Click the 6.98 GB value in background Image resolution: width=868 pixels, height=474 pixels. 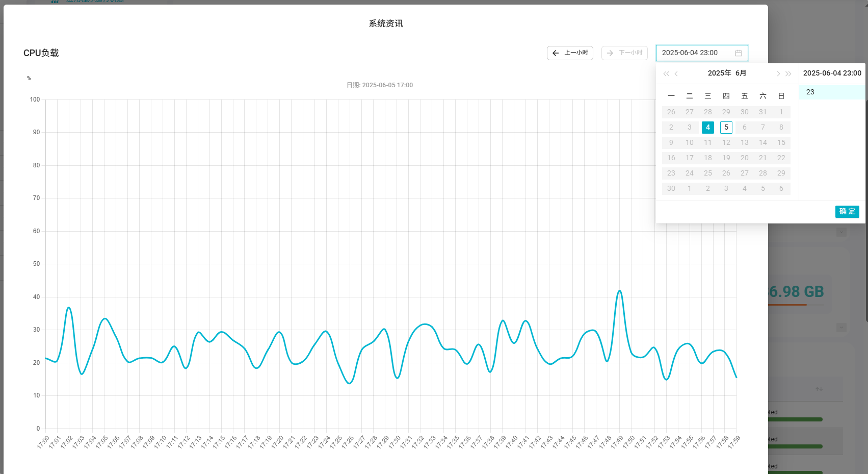click(x=796, y=291)
